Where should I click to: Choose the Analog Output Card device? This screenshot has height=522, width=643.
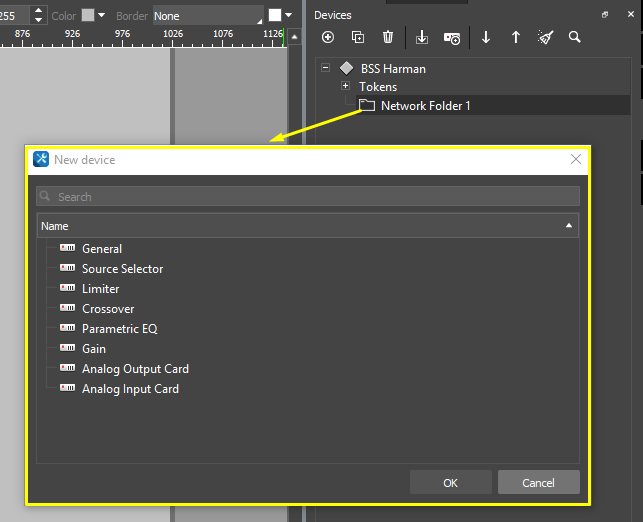[x=135, y=369]
